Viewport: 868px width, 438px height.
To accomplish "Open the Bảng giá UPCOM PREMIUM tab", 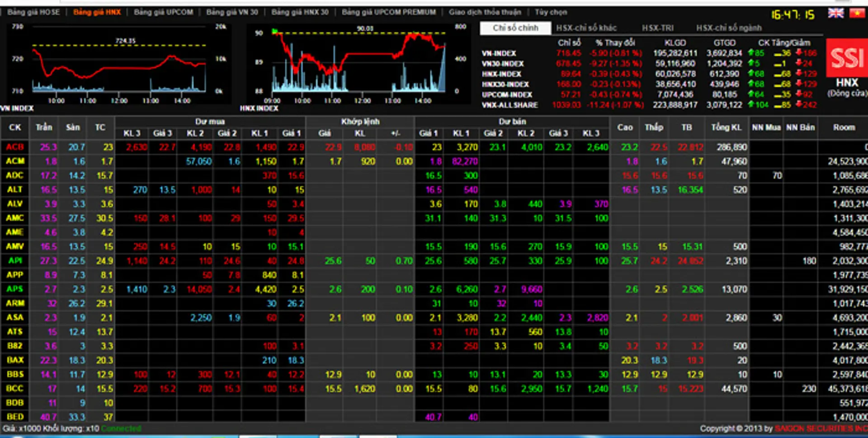I will pyautogui.click(x=389, y=12).
